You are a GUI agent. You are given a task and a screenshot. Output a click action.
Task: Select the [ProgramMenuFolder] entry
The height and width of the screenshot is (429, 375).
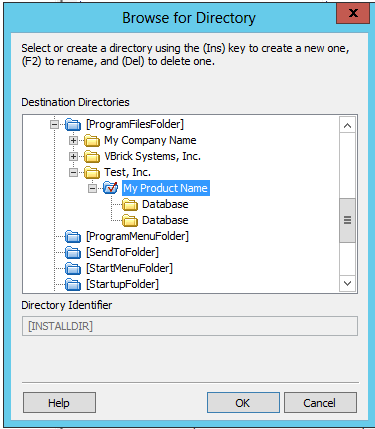click(x=137, y=236)
